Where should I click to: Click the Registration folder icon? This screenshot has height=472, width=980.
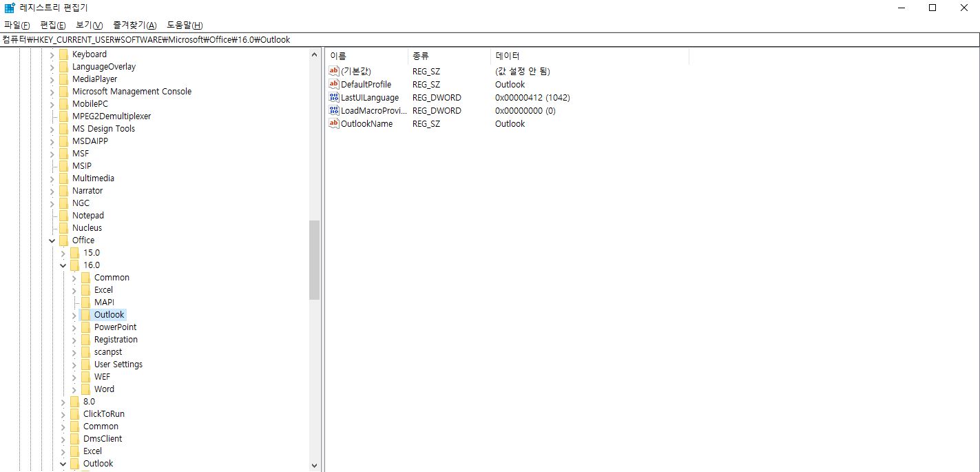tap(86, 340)
